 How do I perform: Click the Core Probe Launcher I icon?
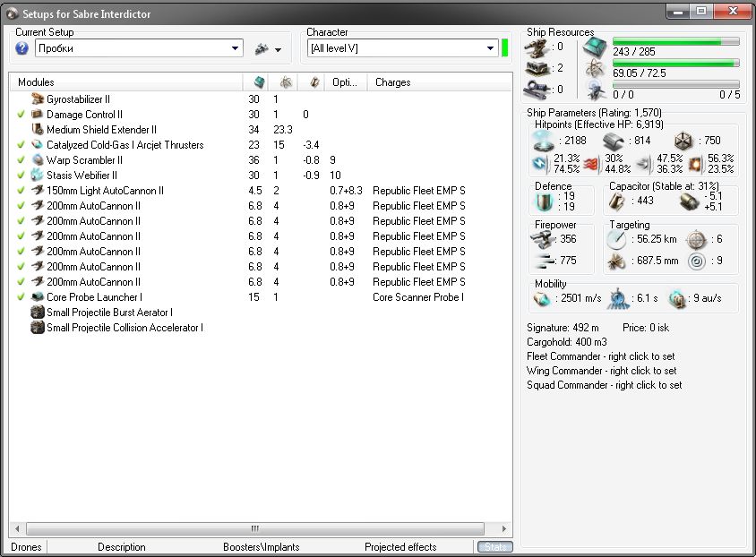click(x=37, y=296)
